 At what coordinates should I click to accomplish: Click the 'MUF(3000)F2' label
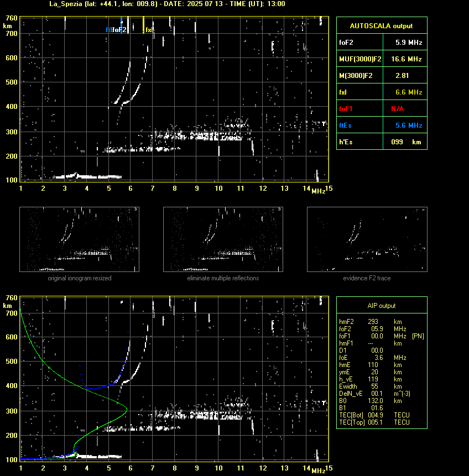tap(360, 59)
